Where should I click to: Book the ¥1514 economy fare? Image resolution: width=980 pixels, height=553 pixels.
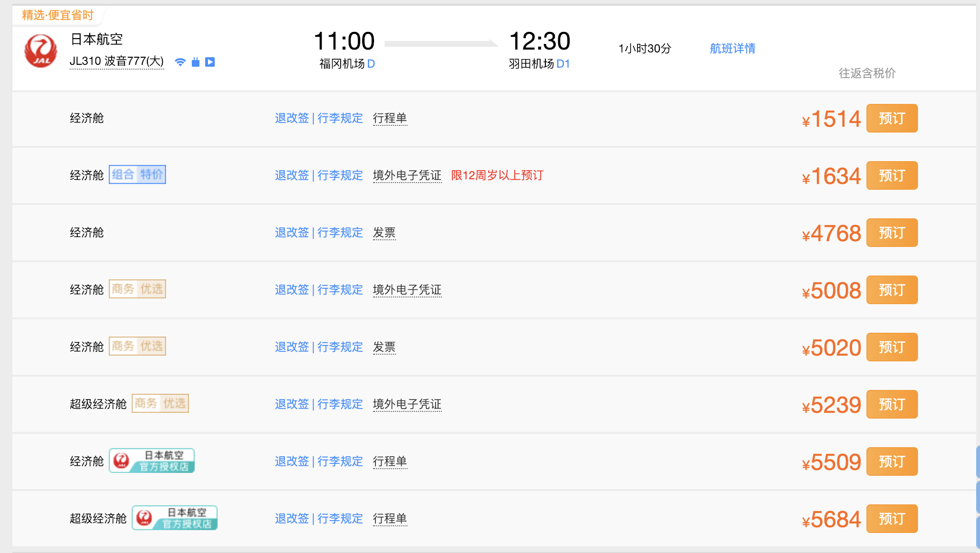click(892, 118)
